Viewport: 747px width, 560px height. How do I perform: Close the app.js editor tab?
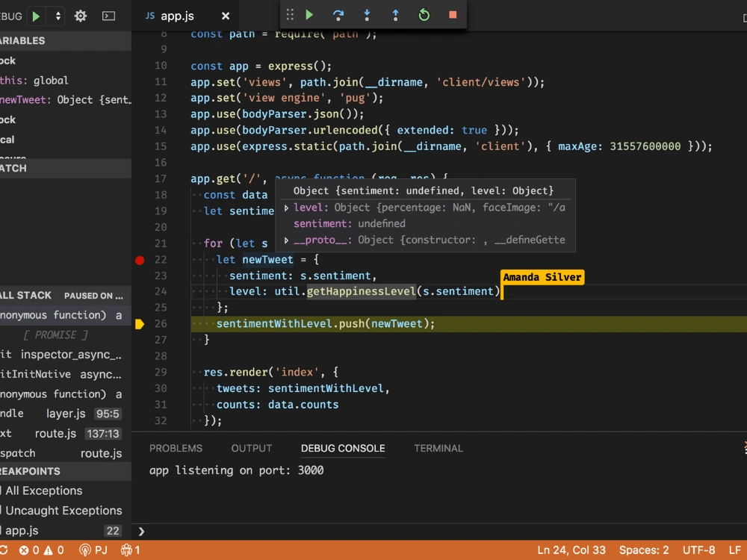[226, 16]
